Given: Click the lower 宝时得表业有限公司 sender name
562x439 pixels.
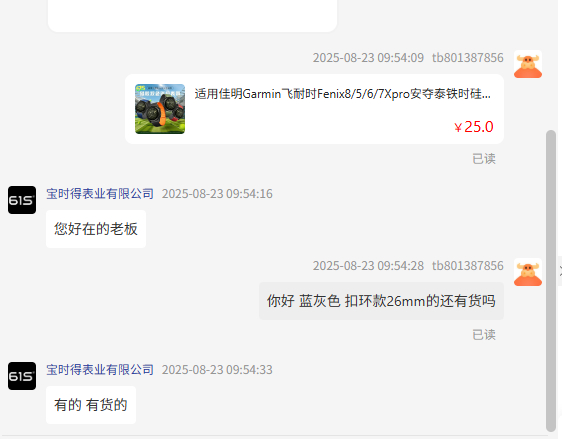Looking at the screenshot, I should point(100,370).
